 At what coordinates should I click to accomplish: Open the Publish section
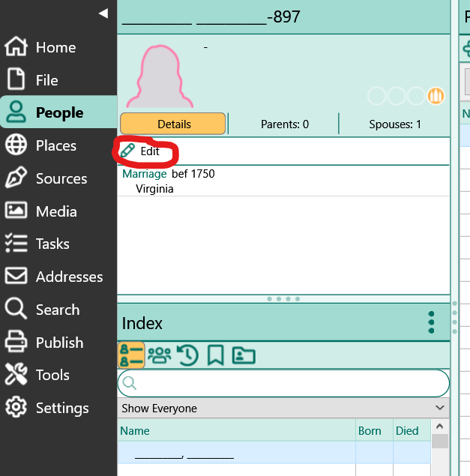[x=44, y=343]
